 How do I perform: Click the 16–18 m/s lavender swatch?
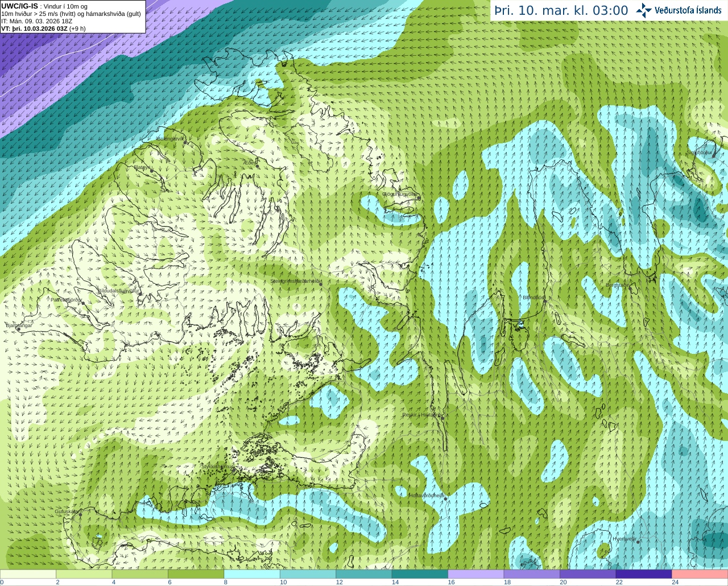click(x=476, y=574)
